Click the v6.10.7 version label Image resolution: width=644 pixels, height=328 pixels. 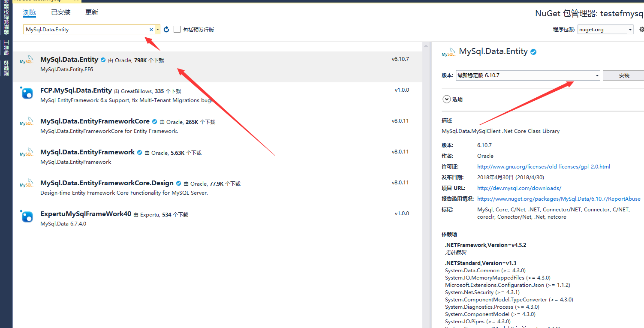400,59
